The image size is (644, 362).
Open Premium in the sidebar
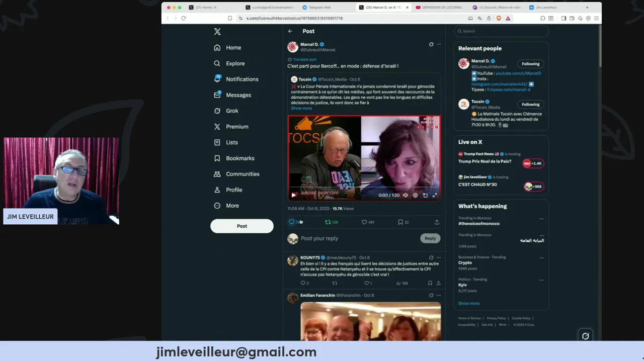click(x=231, y=127)
